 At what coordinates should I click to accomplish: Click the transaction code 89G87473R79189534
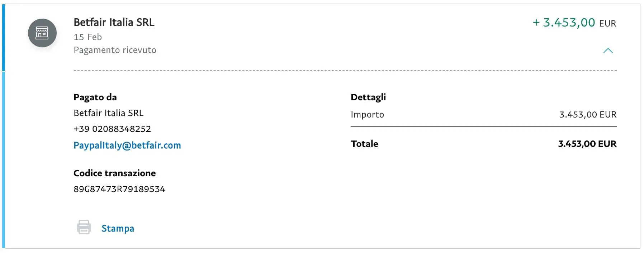click(119, 189)
